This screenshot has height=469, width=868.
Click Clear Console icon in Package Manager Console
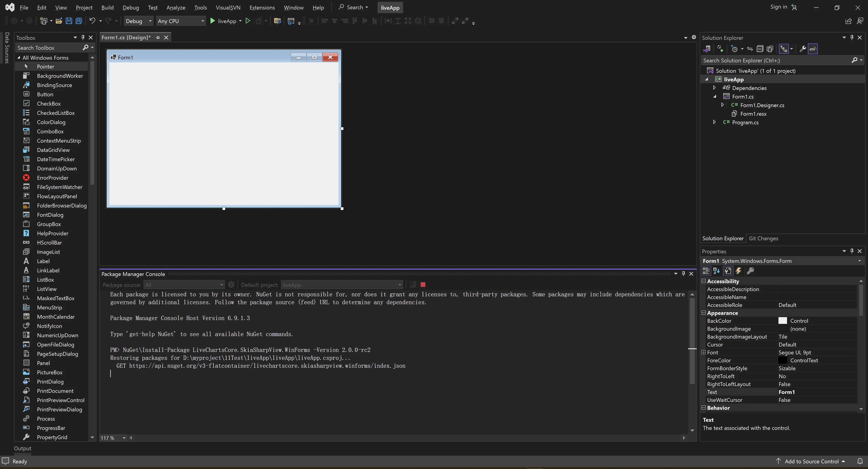(x=413, y=285)
